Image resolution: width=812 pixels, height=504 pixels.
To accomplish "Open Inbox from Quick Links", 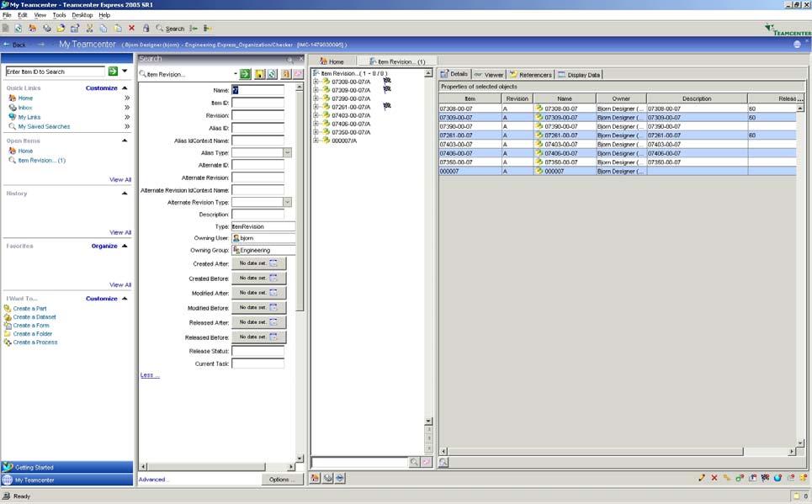I will point(25,108).
